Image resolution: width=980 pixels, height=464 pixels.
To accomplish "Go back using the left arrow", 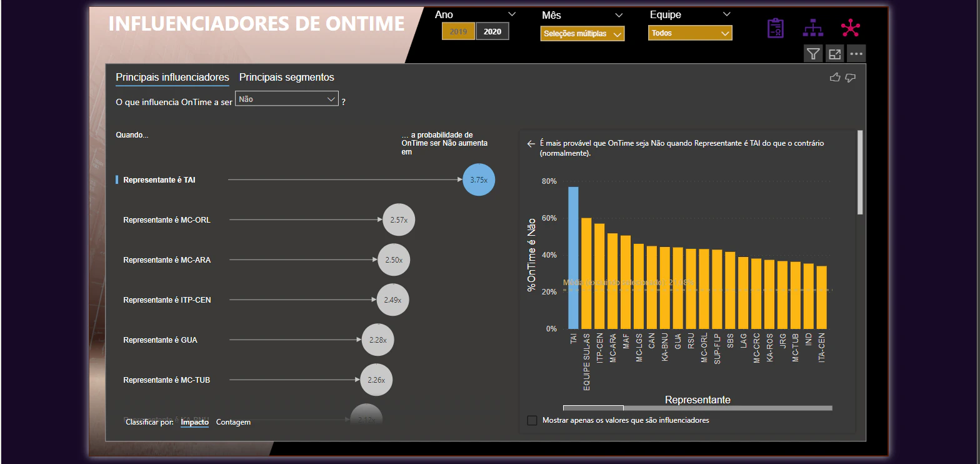I will pyautogui.click(x=531, y=144).
